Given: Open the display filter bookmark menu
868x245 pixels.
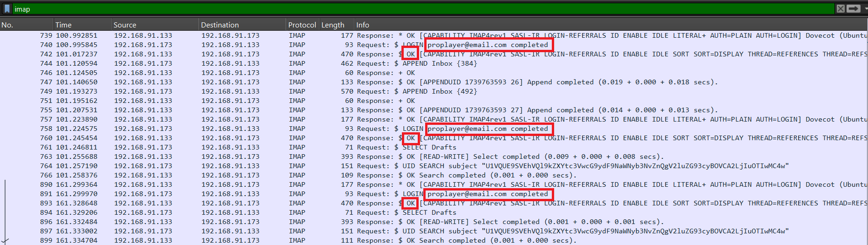Looking at the screenshot, I should 7,9.
